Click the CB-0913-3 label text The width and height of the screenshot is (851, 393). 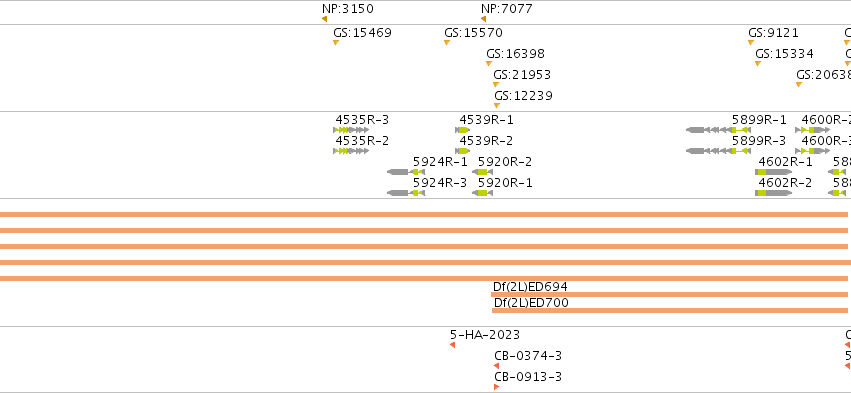[x=528, y=377]
